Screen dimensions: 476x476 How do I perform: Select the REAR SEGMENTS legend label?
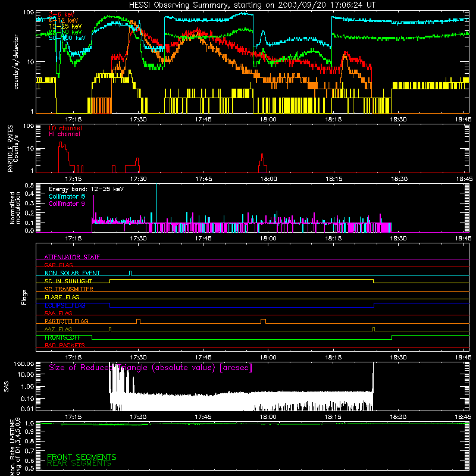point(79,464)
